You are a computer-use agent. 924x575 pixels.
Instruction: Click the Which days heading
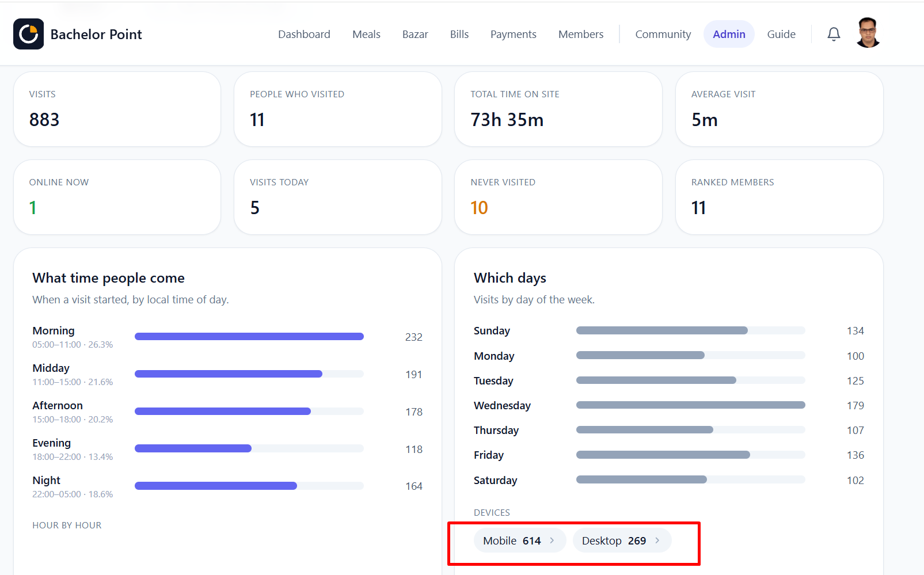pos(510,278)
